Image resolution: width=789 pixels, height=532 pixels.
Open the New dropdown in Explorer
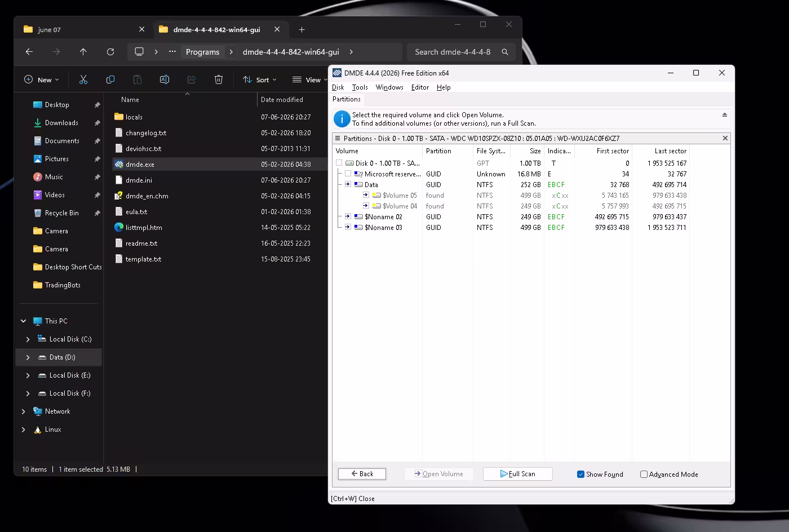(x=41, y=80)
